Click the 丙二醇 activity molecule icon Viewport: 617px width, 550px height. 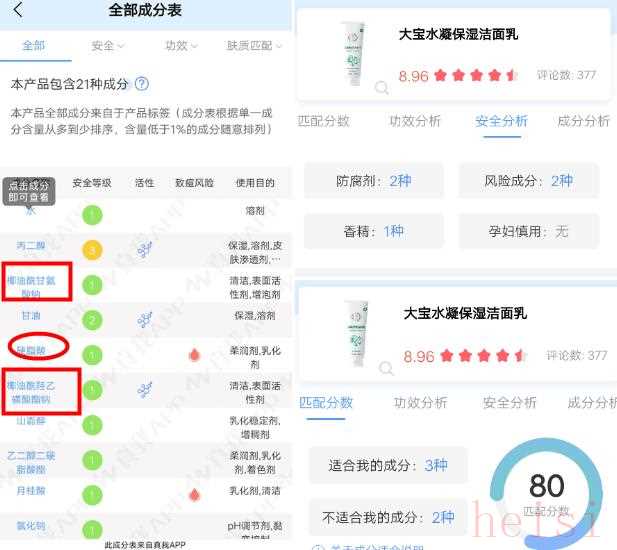coord(144,250)
